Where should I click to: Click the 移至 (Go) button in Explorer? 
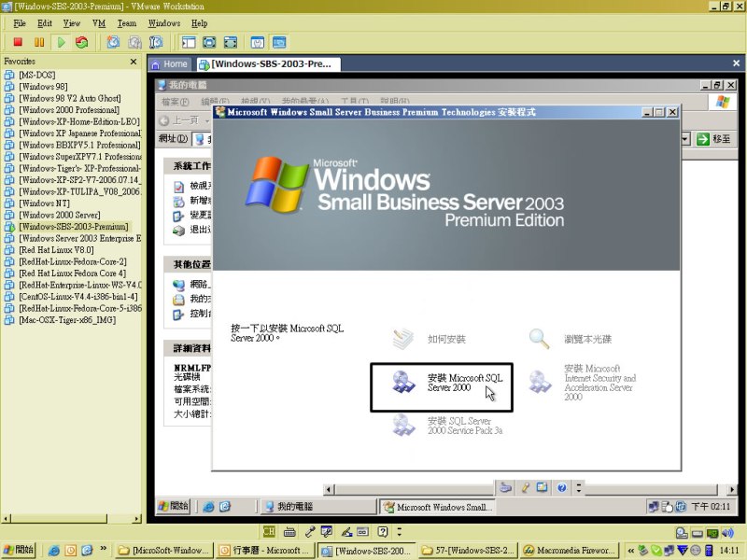(713, 139)
